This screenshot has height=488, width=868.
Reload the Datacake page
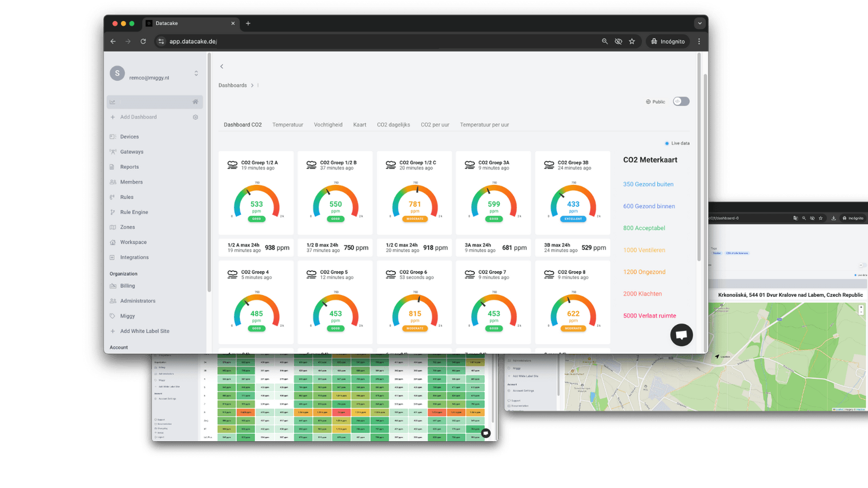(143, 42)
